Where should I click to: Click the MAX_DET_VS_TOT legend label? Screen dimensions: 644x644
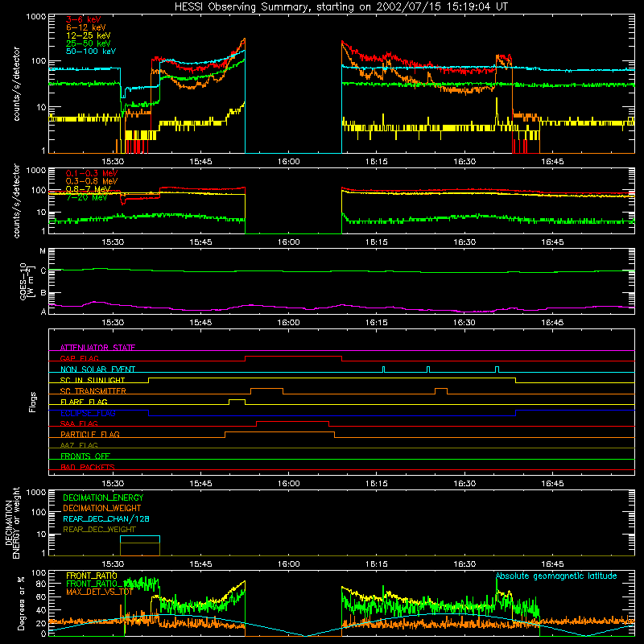99,592
